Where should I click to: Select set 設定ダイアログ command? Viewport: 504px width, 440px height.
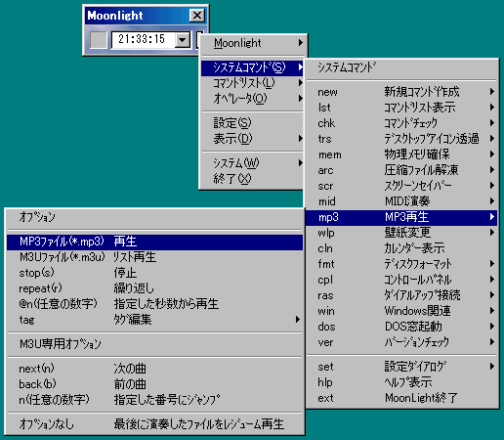coord(401,367)
